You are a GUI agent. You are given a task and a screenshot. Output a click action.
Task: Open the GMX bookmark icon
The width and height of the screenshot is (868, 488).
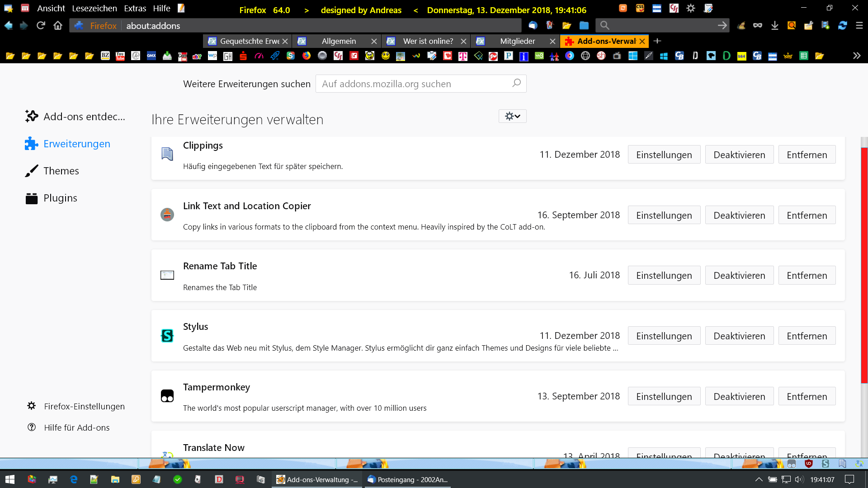151,56
